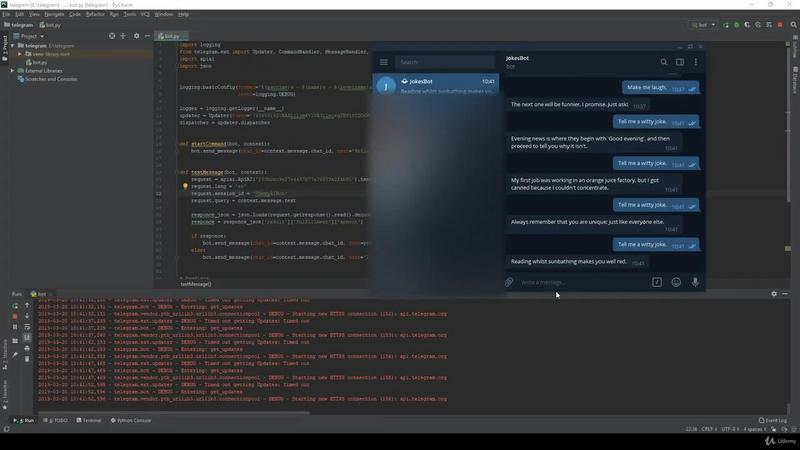Click the horizontal scrollbar in Run console

click(173, 413)
